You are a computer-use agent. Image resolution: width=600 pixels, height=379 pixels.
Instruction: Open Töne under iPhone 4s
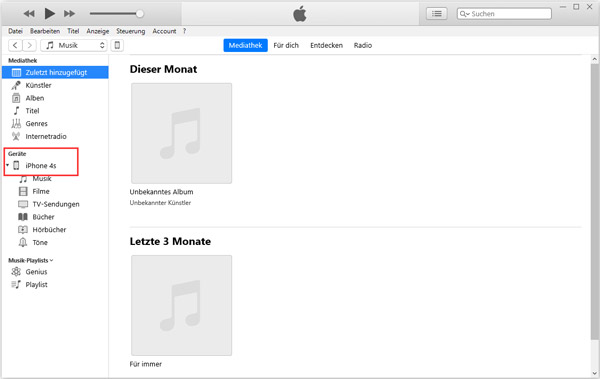pos(40,242)
